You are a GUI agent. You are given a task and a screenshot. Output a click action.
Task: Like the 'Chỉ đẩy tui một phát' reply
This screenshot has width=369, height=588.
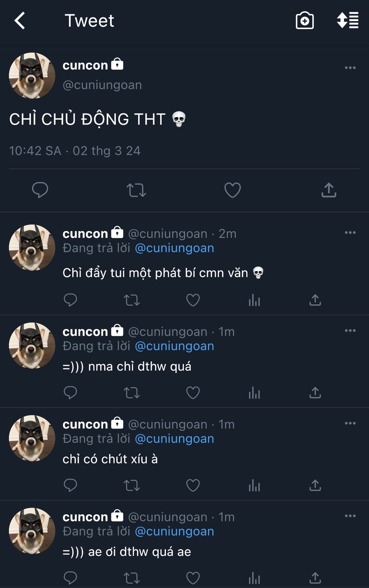(193, 300)
